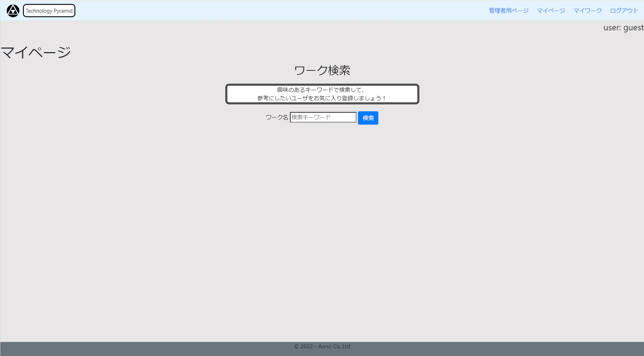The width and height of the screenshot is (644, 356).
Task: Click the マイページ page title heading
Action: click(x=36, y=52)
